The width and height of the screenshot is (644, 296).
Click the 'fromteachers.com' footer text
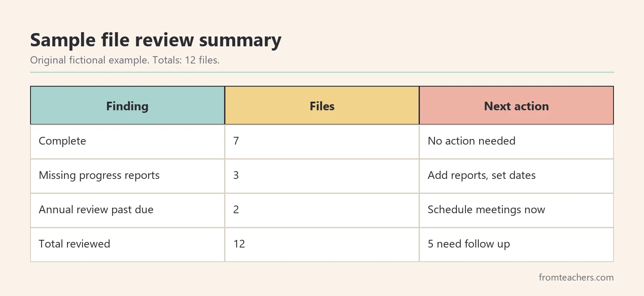pos(576,278)
